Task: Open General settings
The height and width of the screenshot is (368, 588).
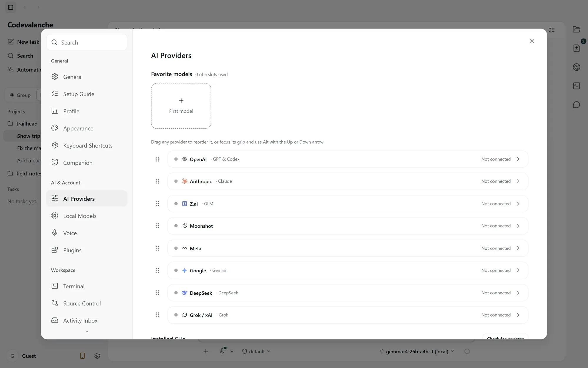Action: 87,77
